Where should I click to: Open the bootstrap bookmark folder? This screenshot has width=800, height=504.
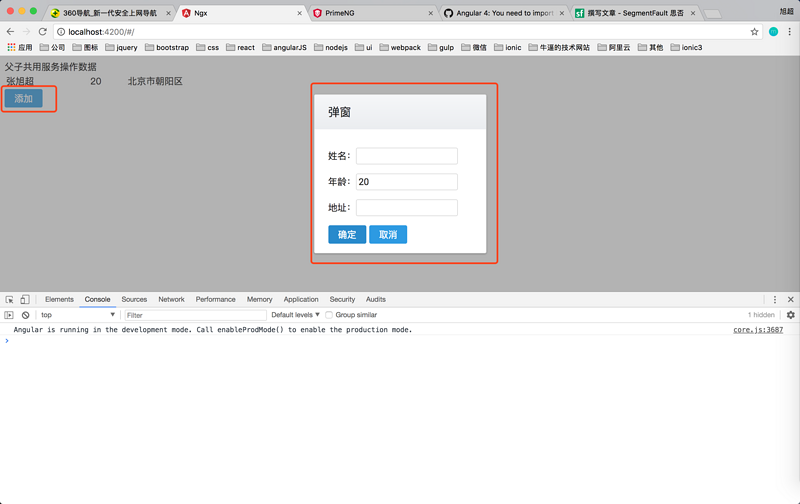click(167, 47)
